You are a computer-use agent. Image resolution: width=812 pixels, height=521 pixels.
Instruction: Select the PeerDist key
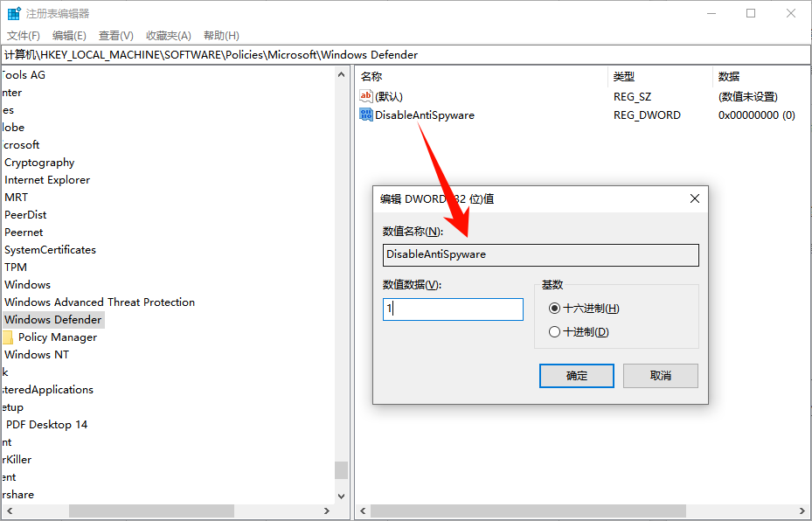click(25, 215)
